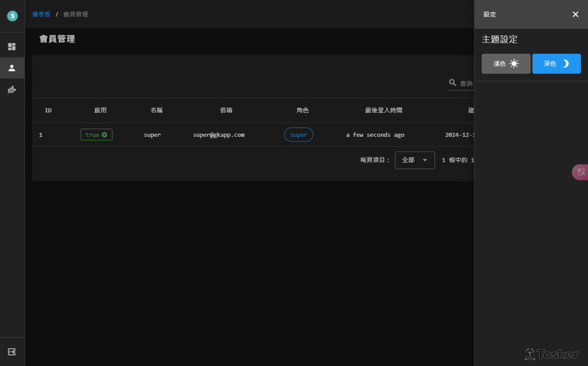Open the dashboard grid icon in sidebar
588x366 pixels.
click(x=12, y=46)
